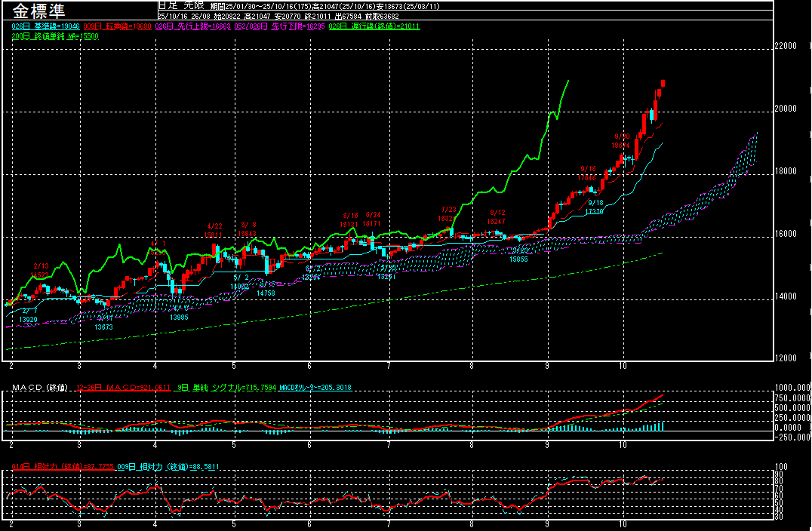Click the 014日 相対力 (終値) label
The height and width of the screenshot is (531, 812).
[62, 467]
